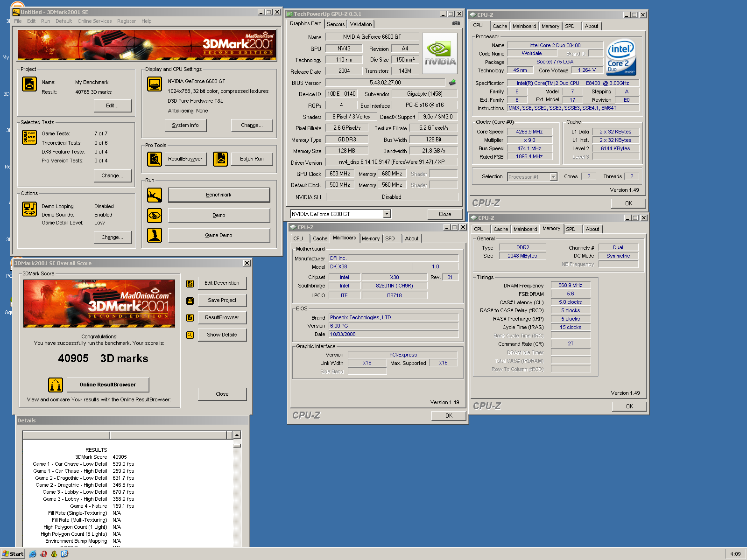Click the Edit... button in the Project group
The height and width of the screenshot is (560, 747).
[x=112, y=105]
